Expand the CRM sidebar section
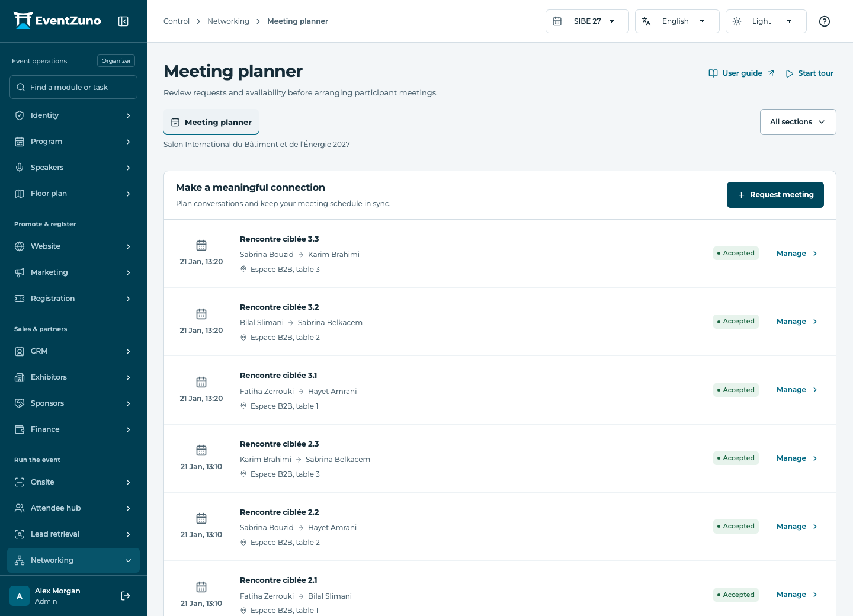The image size is (853, 616). pyautogui.click(x=73, y=351)
